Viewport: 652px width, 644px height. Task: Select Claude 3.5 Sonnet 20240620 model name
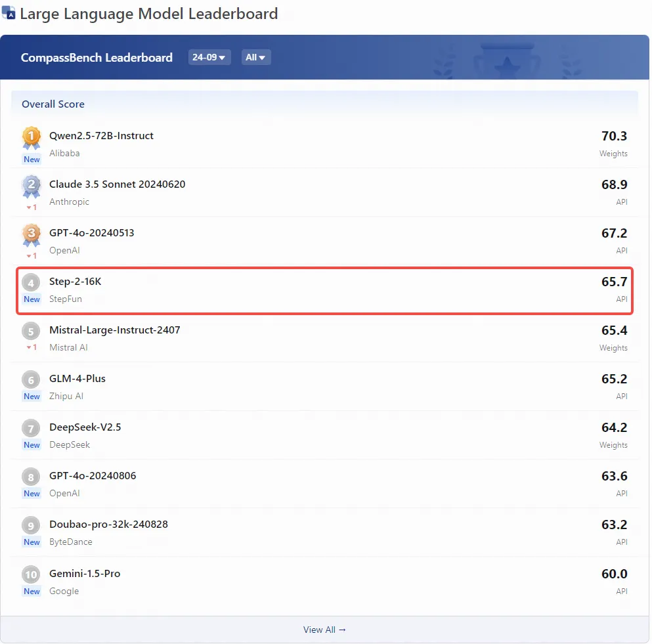point(118,184)
